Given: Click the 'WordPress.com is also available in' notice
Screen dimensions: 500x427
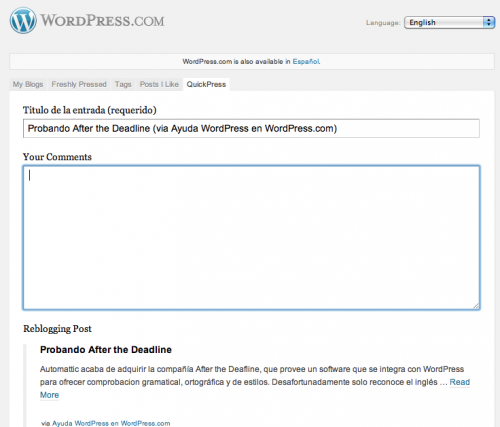Looking at the screenshot, I should point(251,62).
